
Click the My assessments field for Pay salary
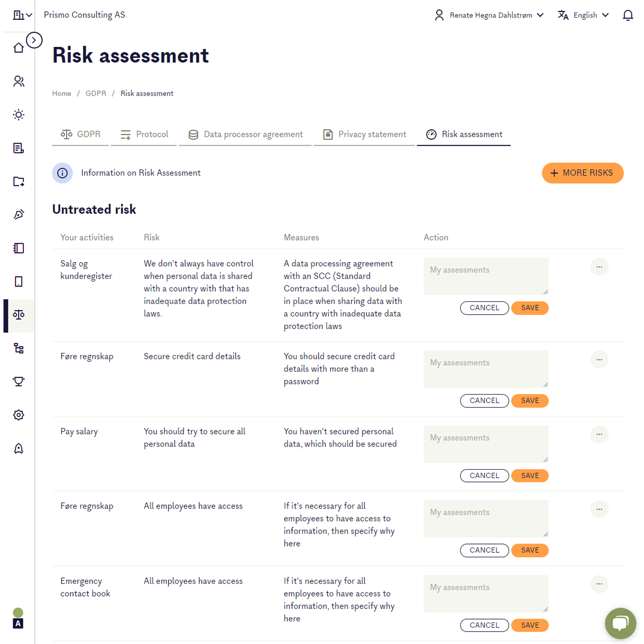486,444
